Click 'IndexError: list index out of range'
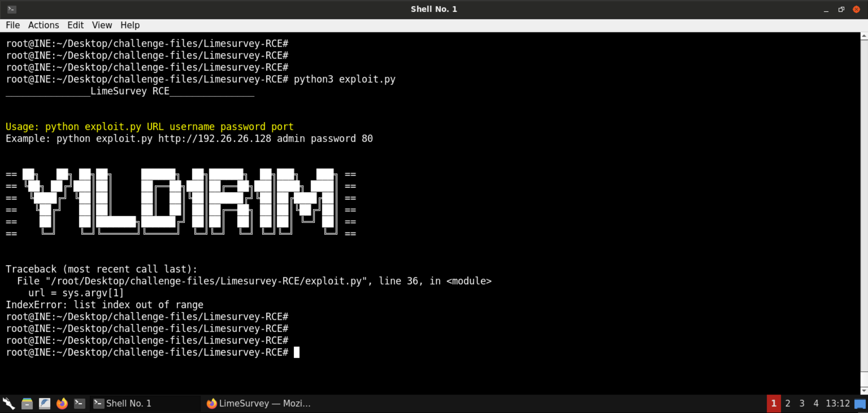 [104, 305]
